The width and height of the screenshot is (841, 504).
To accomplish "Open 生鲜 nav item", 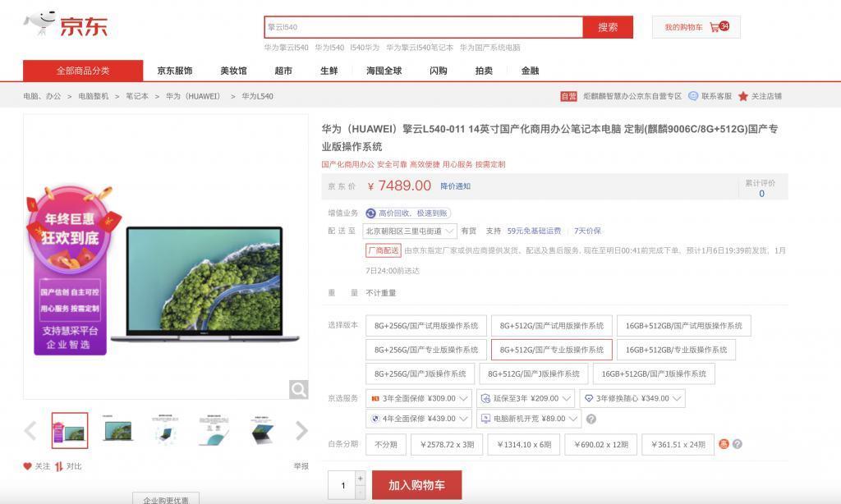I will pos(329,71).
